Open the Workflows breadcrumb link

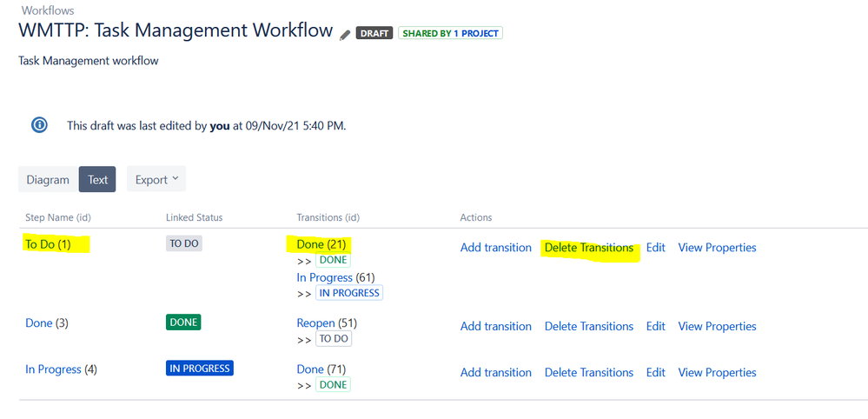pyautogui.click(x=48, y=10)
